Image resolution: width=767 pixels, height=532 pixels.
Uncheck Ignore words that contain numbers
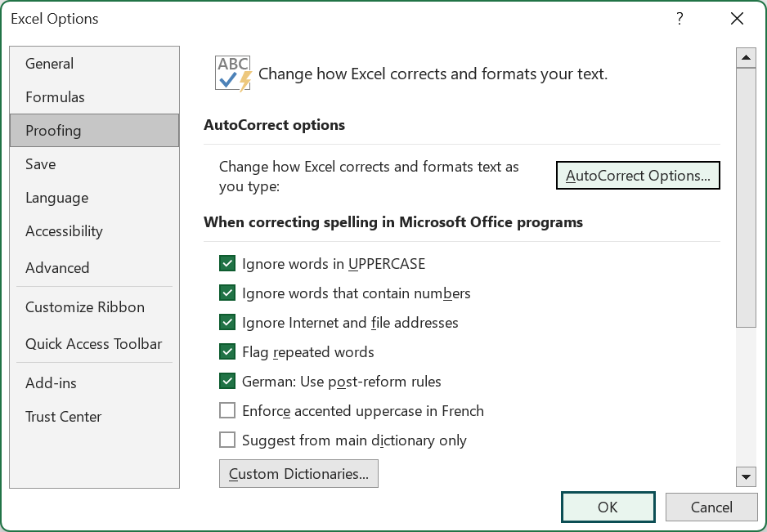(227, 293)
